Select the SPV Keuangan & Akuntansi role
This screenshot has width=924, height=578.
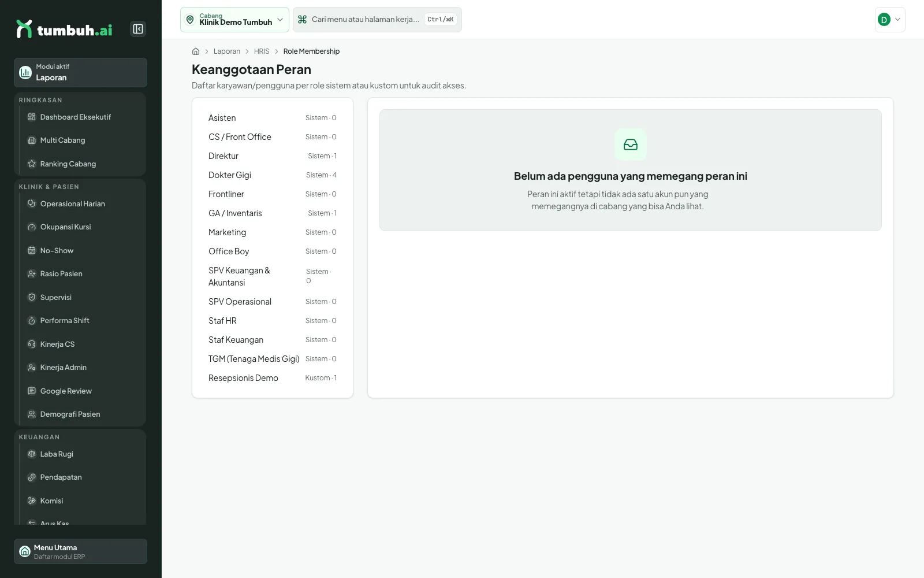[273, 276]
